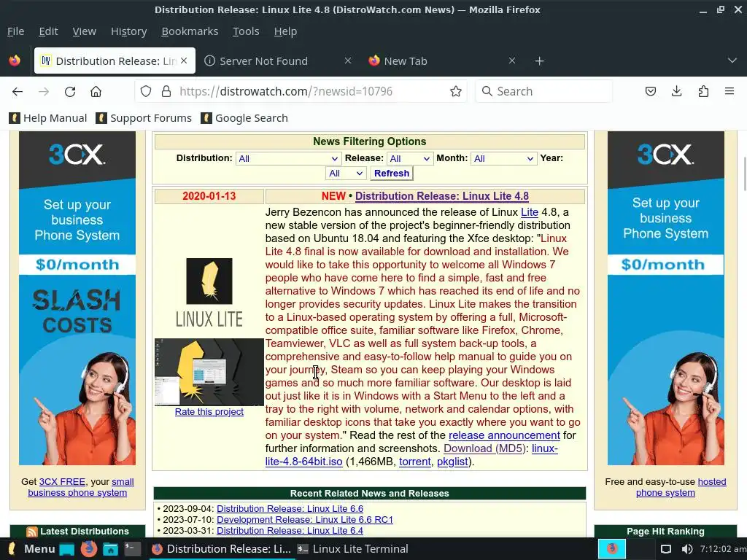Click the Rate this project link
This screenshot has height=560, width=747.
coord(209,412)
